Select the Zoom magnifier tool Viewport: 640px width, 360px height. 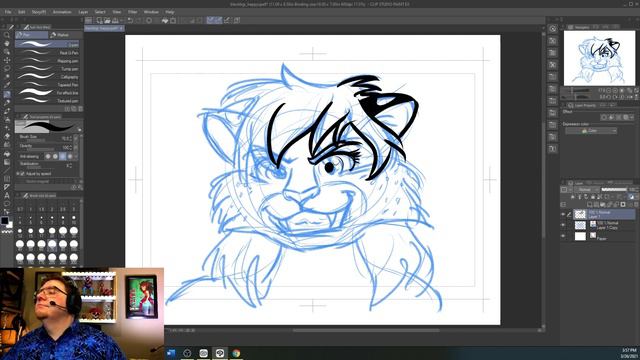click(7, 35)
